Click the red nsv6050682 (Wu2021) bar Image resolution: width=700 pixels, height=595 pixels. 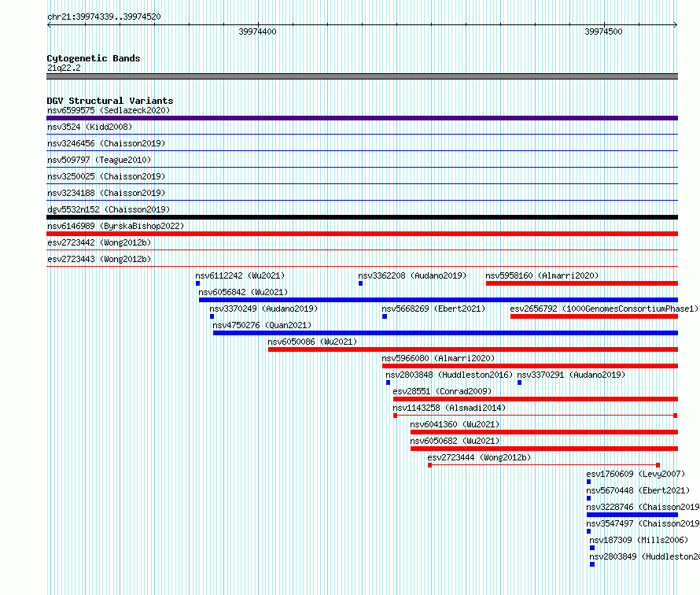[544, 449]
